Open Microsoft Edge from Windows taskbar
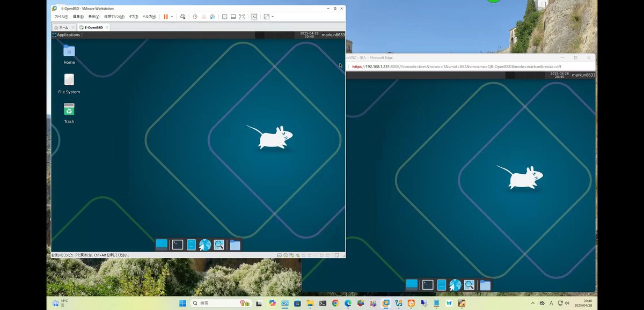The image size is (644, 310). click(348, 303)
